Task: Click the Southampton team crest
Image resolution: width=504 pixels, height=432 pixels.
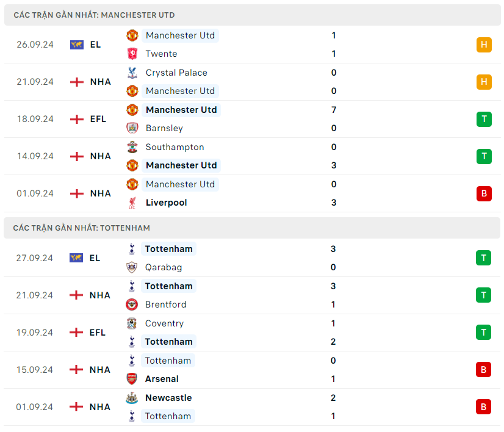Action: coord(132,147)
